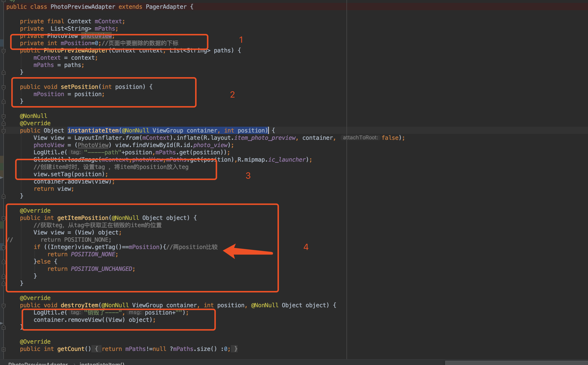Collapse the destroyItem method fold marker
Image resolution: width=588 pixels, height=365 pixels.
[4, 306]
